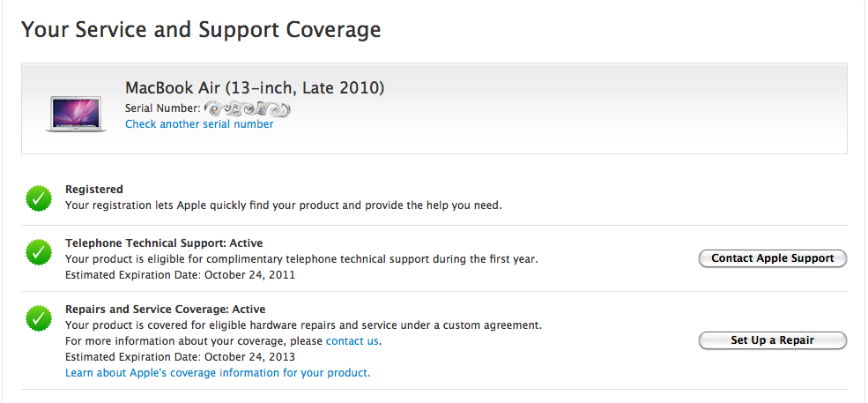
Task: Click the green checkmark beside Repairs and Service Coverage
Action: (x=38, y=318)
